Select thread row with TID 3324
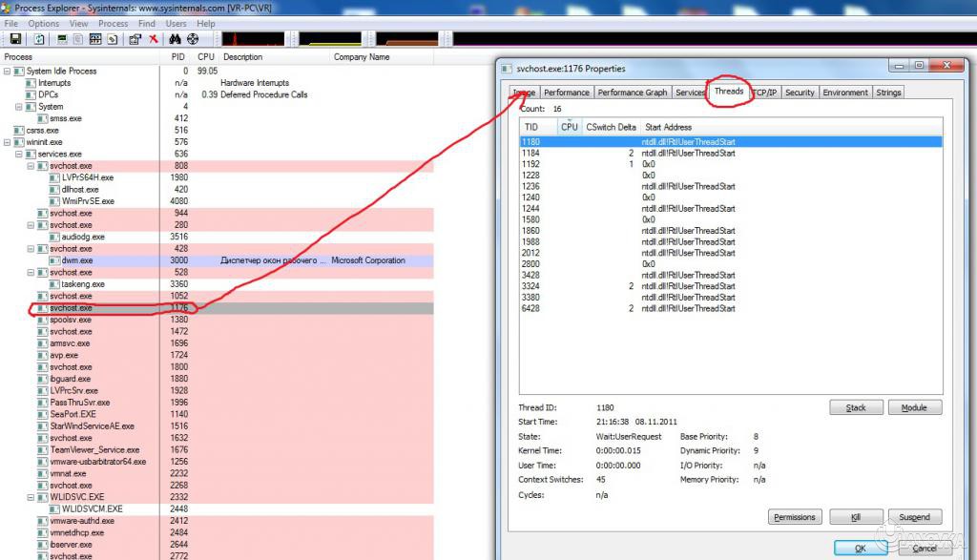Viewport: 977px width, 560px height. 731,286
